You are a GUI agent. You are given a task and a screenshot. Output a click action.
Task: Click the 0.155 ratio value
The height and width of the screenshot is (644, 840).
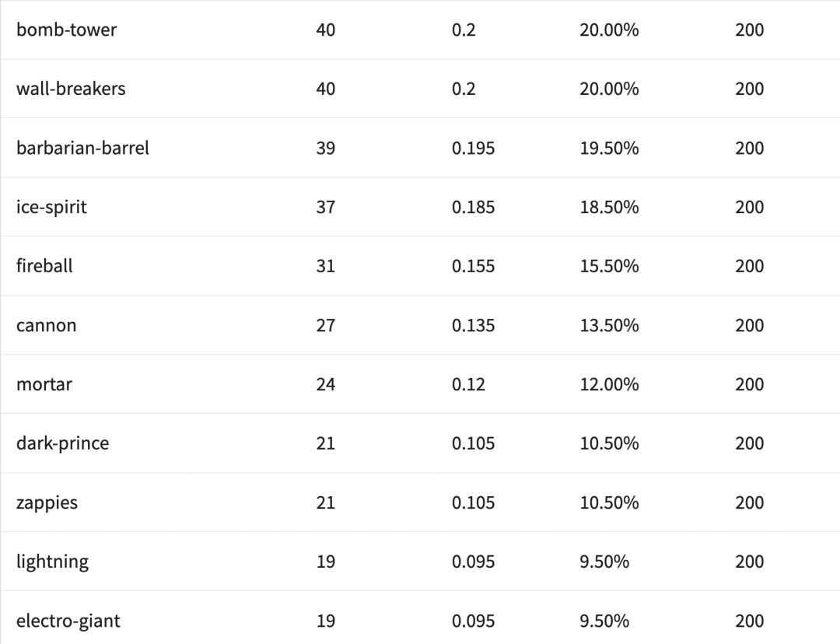pyautogui.click(x=473, y=266)
